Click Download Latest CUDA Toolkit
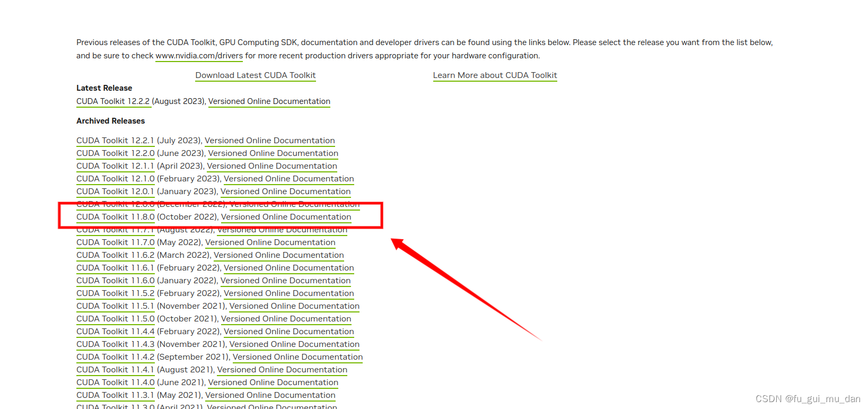 coord(256,75)
